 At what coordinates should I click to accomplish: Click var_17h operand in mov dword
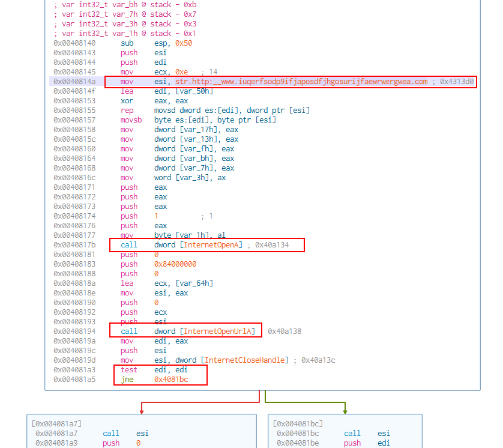(x=197, y=130)
